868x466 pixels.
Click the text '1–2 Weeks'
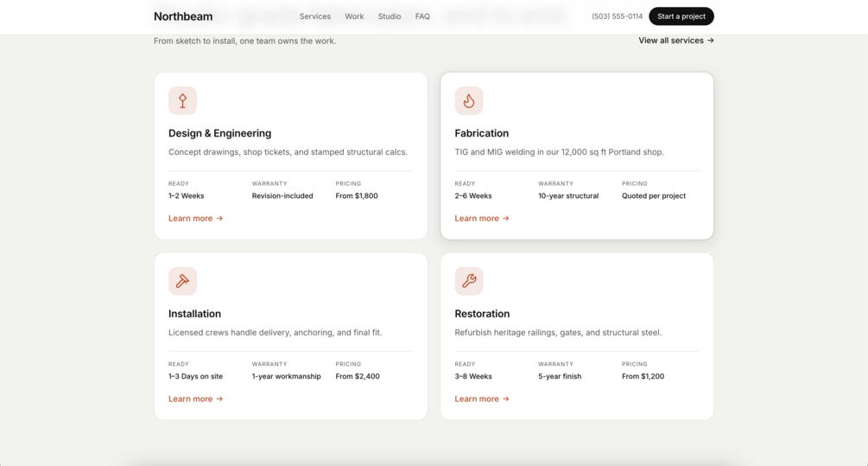186,195
